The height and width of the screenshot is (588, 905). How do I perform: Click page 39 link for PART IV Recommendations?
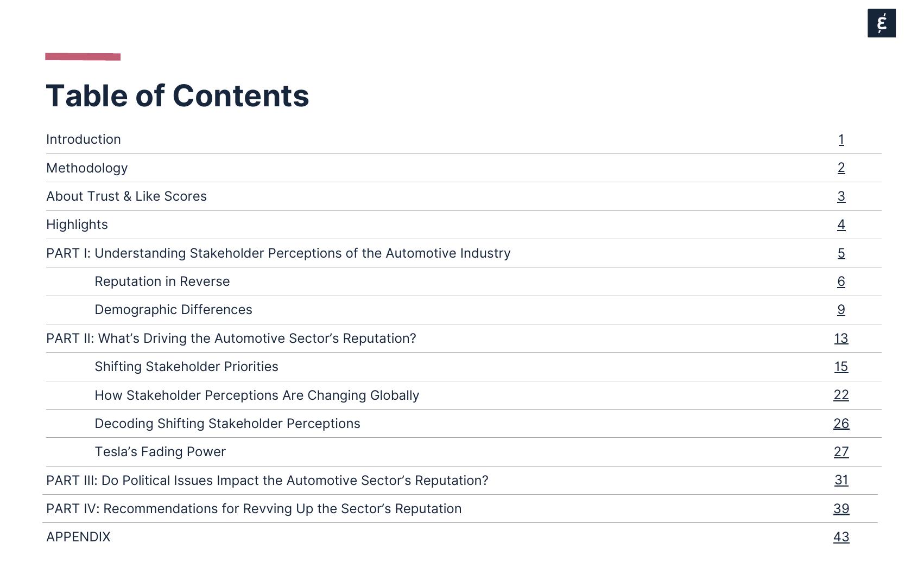click(841, 509)
